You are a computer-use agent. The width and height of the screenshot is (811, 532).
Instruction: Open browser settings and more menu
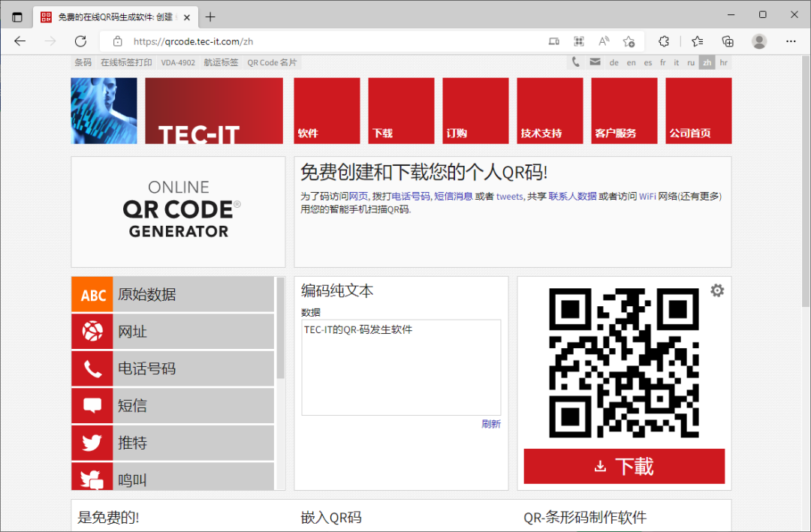790,41
